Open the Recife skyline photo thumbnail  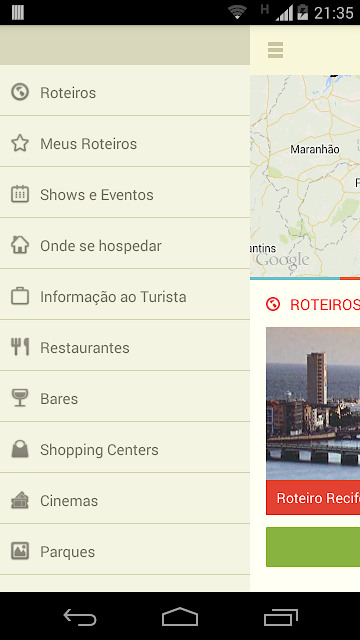313,404
